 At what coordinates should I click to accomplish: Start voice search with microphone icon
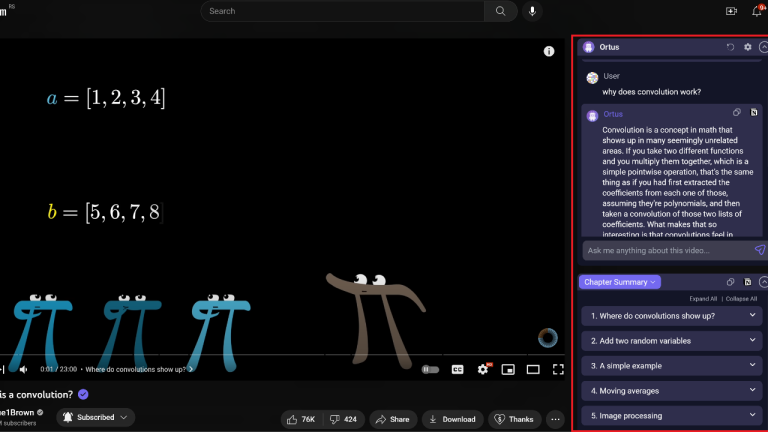[x=532, y=11]
